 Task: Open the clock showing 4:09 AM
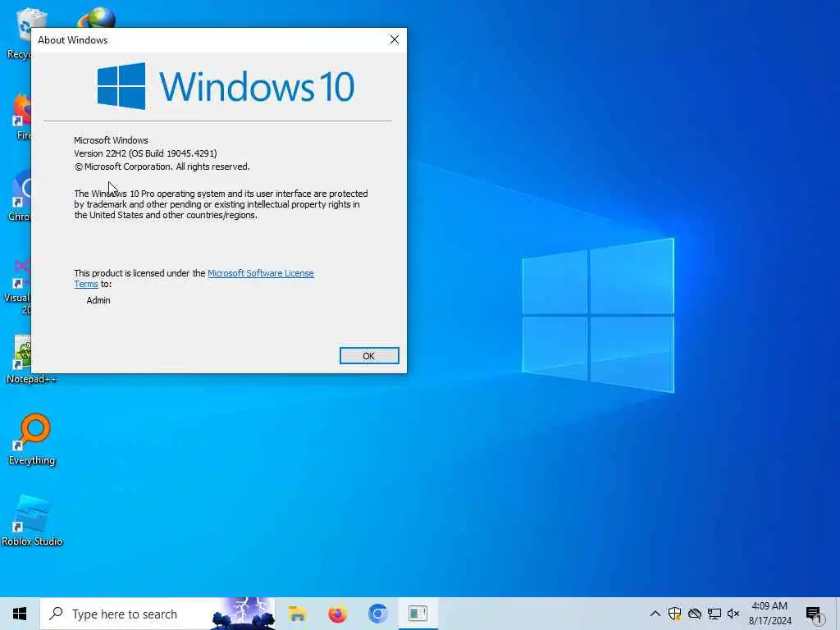pyautogui.click(x=769, y=614)
